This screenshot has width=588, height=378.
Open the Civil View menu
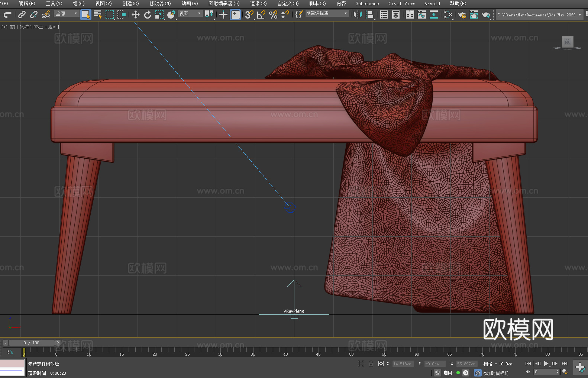[401, 3]
